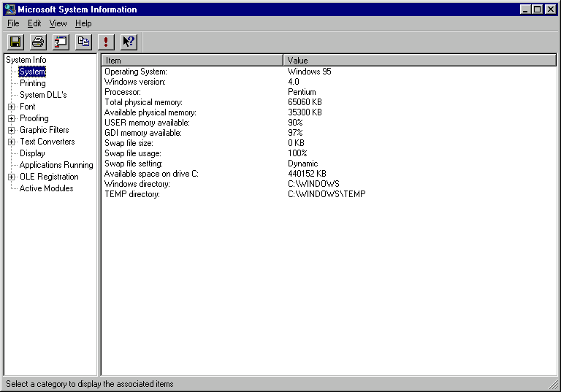Open the Edit menu

(34, 23)
